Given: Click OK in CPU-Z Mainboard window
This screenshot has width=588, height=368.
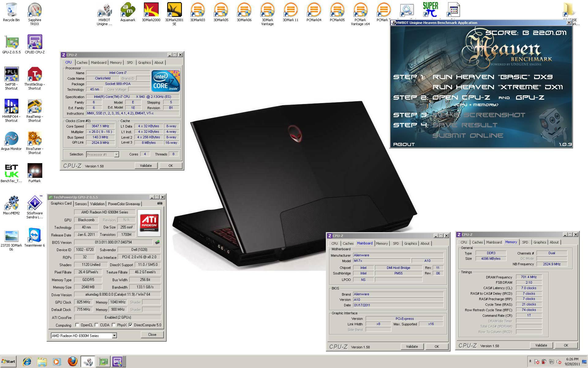Looking at the screenshot, I should (x=437, y=347).
